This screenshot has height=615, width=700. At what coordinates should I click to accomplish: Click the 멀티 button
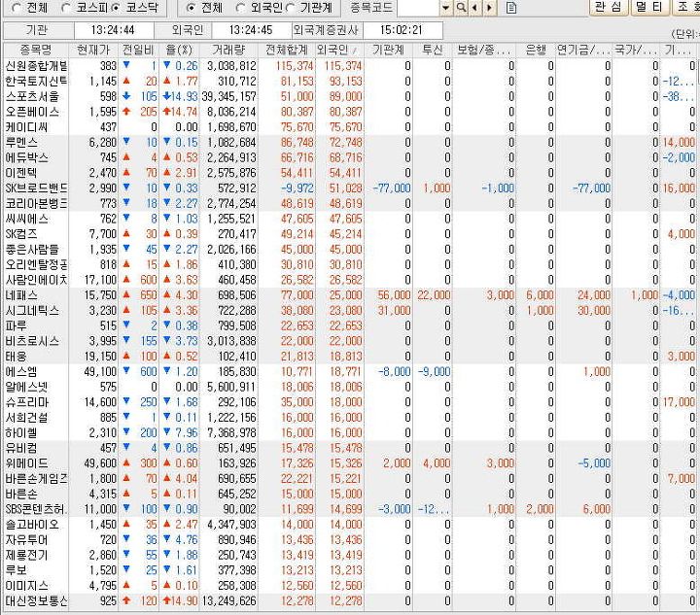click(649, 7)
